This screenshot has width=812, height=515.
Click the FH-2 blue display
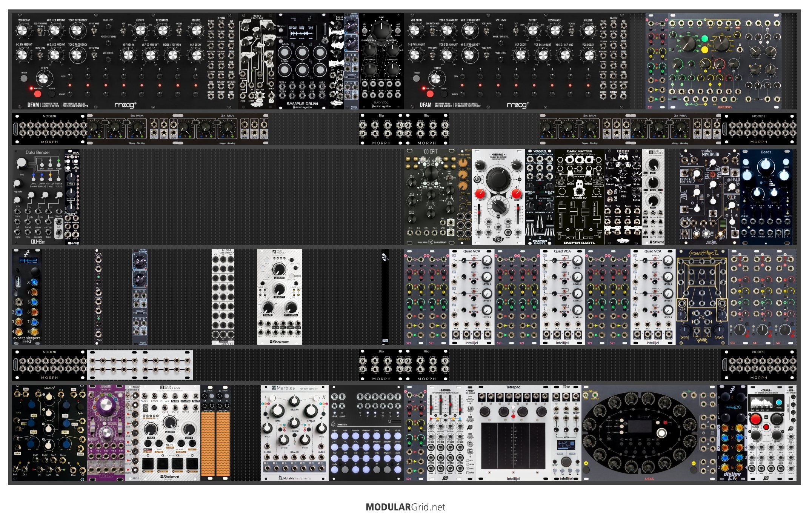click(28, 261)
